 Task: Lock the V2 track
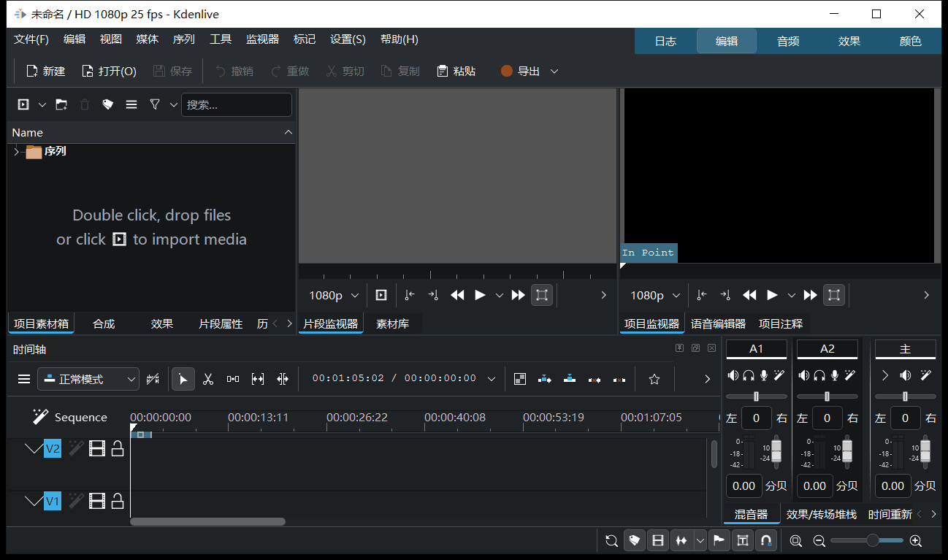[x=118, y=448]
